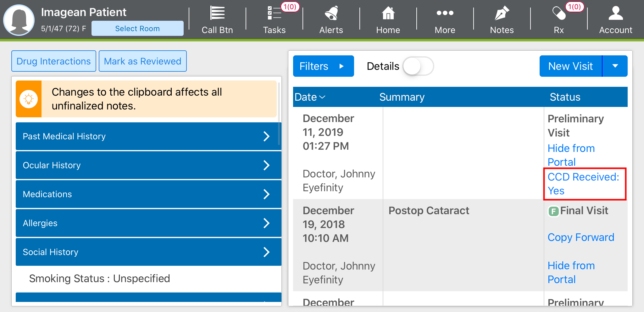
Task: Click the patient avatar photo
Action: (19, 19)
